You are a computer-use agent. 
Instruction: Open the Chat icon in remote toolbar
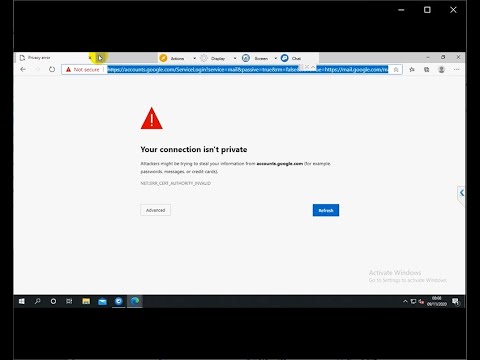[x=284, y=58]
